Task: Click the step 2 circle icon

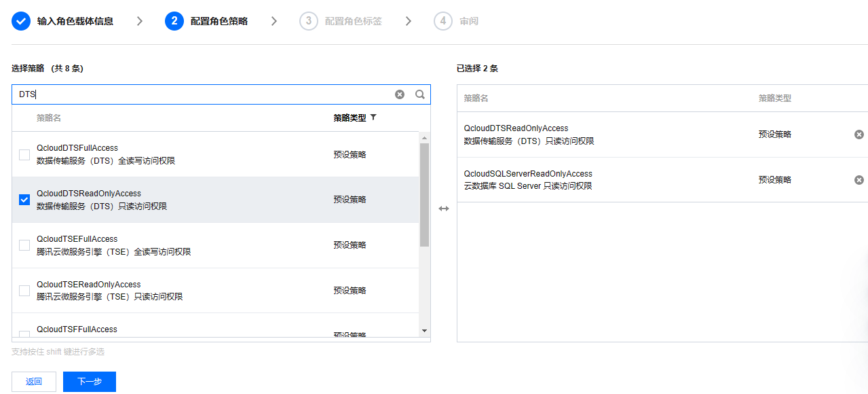Action: click(174, 21)
